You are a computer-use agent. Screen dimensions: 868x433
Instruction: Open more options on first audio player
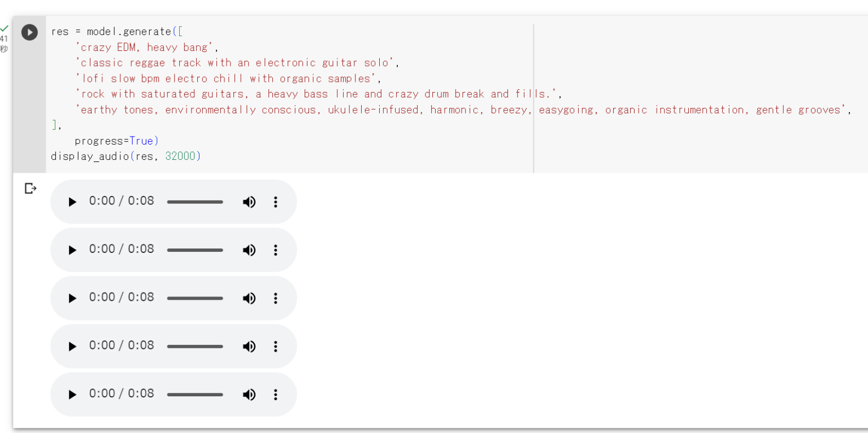tap(276, 202)
